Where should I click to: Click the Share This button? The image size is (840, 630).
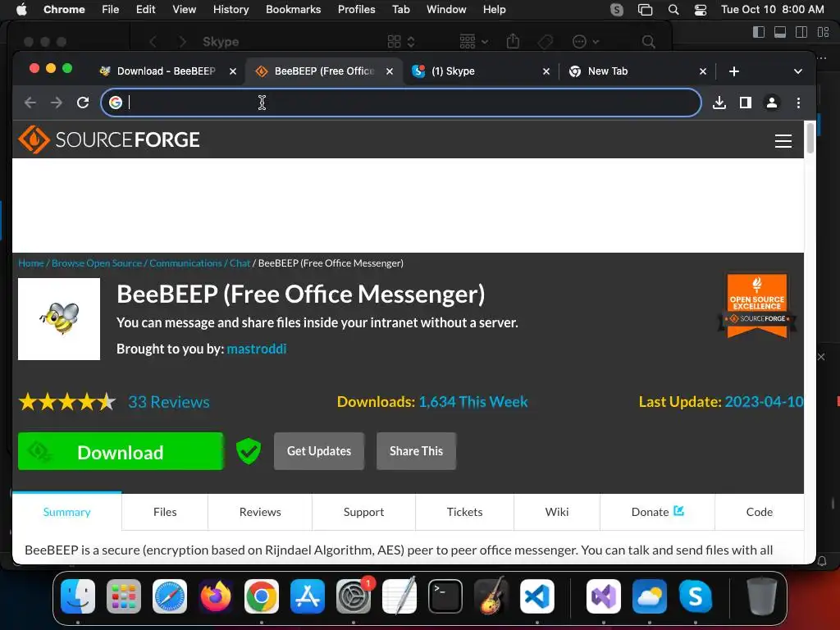click(x=416, y=451)
